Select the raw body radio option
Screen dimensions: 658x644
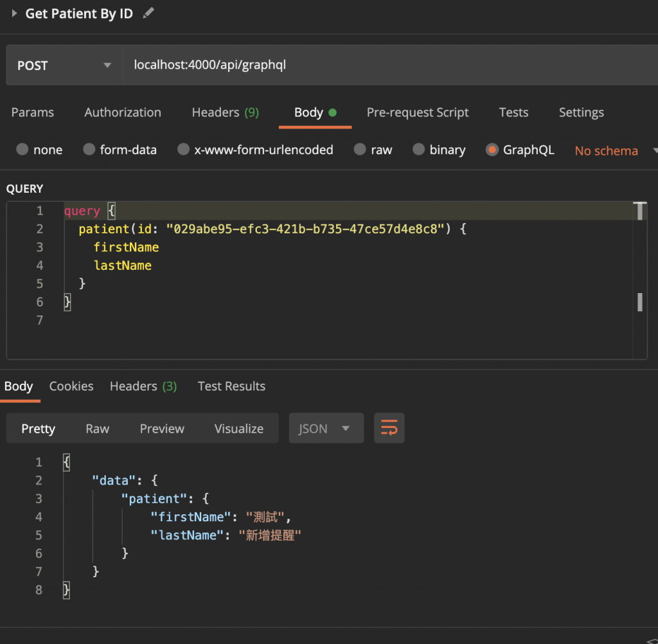pyautogui.click(x=360, y=150)
